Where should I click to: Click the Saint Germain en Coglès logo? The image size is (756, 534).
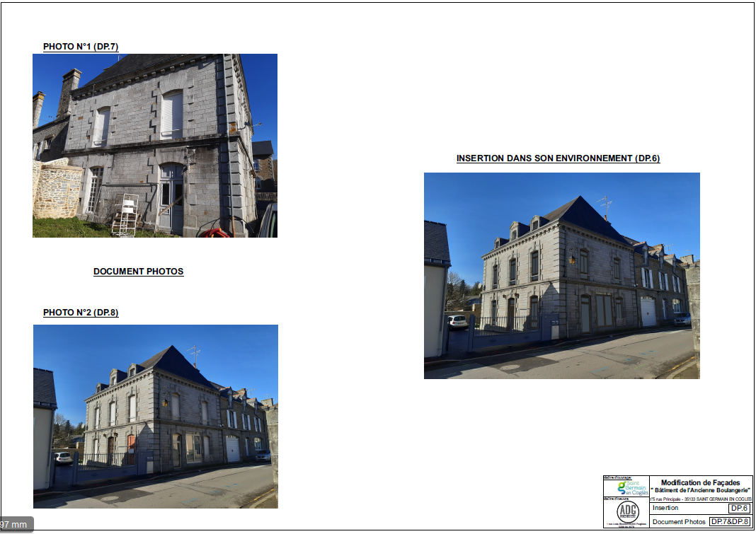tap(633, 488)
